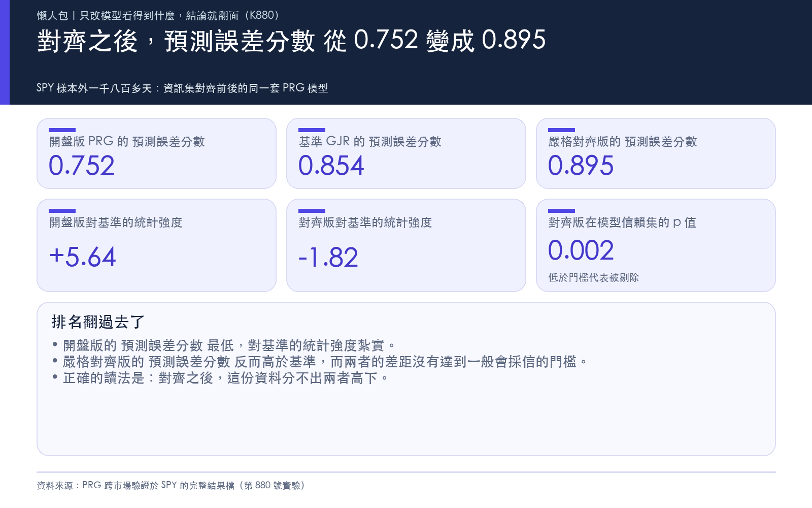Screen dimensions: 812x508
Task: Click the subtitle SPY 樣本外一千八百多天
Action: 182,88
